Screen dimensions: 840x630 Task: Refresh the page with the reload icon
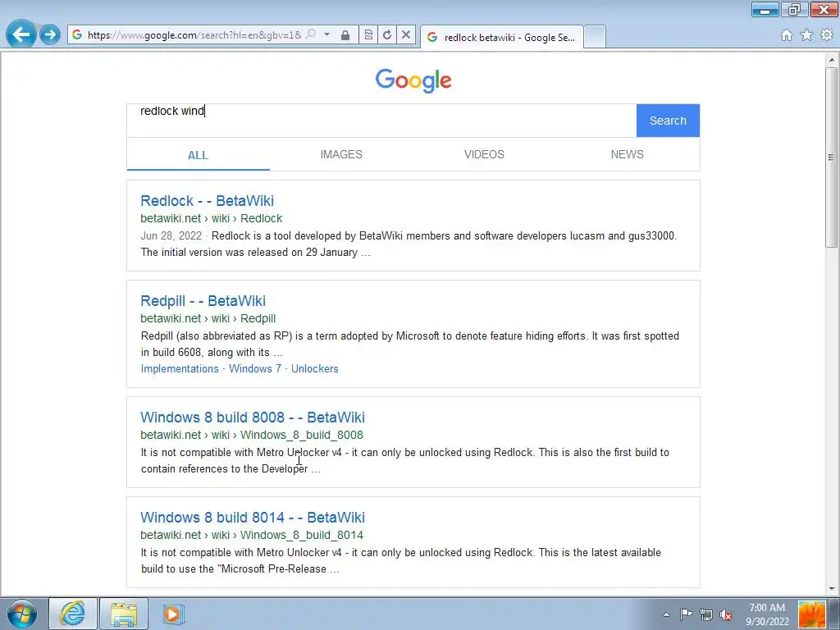coord(387,34)
